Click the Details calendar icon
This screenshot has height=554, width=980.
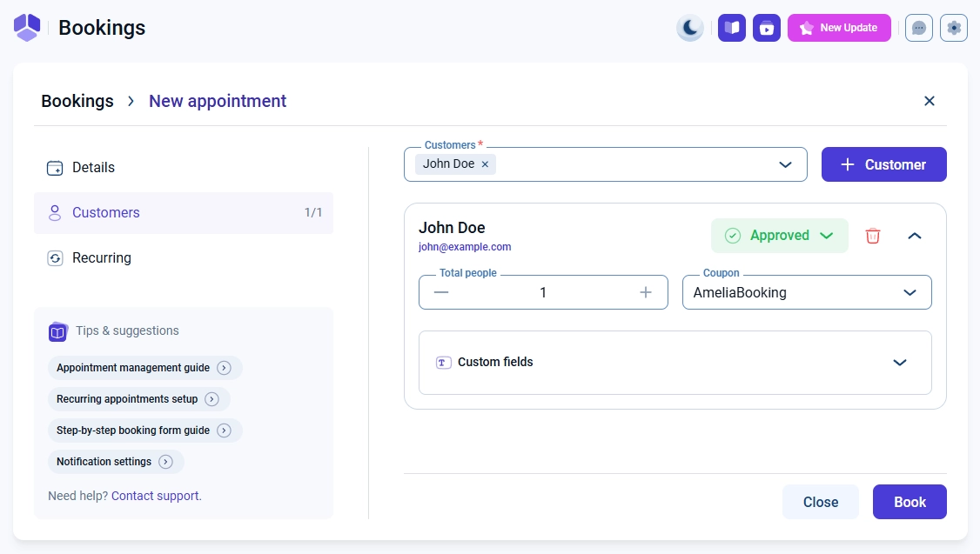[x=55, y=168]
